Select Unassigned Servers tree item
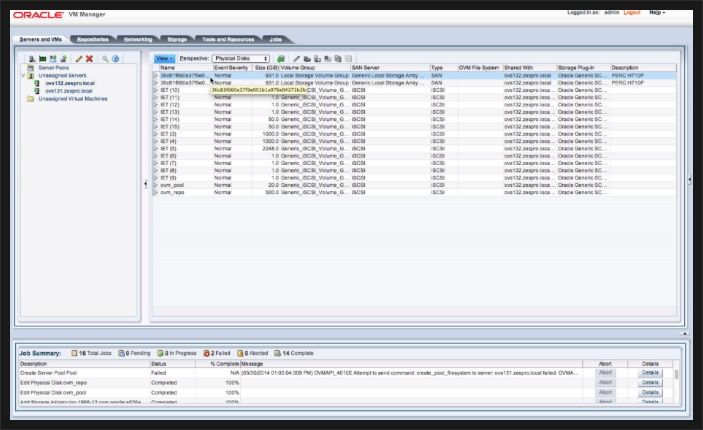This screenshot has width=703, height=430. click(62, 76)
